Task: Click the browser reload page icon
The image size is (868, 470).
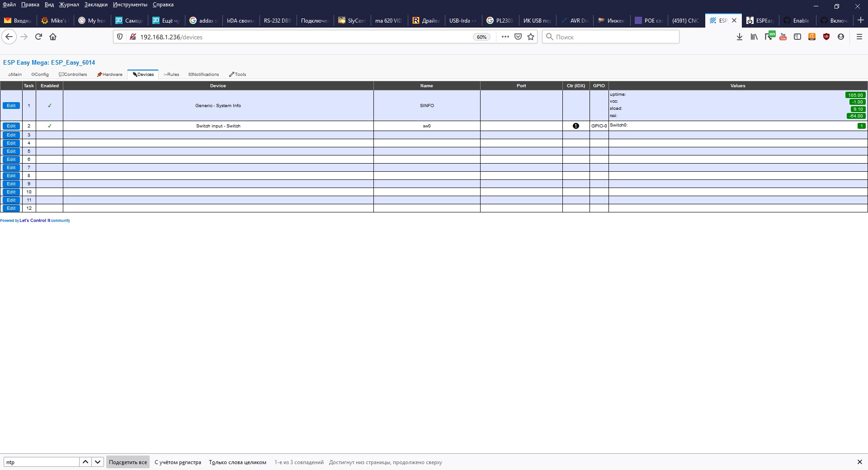Action: (38, 37)
